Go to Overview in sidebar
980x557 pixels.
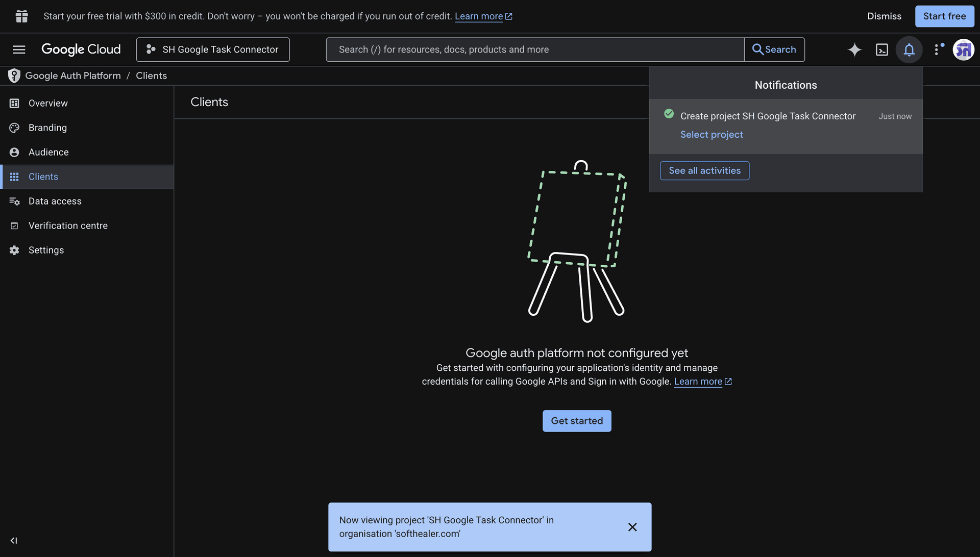[x=87, y=103]
